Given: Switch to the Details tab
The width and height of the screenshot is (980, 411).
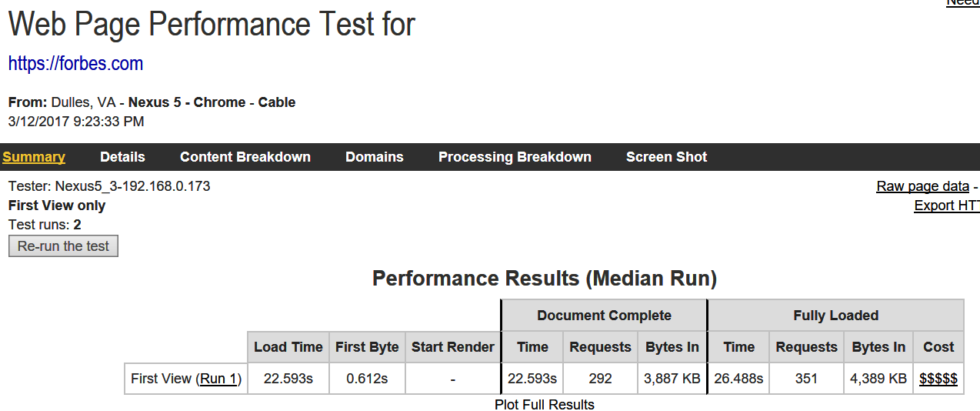Looking at the screenshot, I should pos(122,157).
